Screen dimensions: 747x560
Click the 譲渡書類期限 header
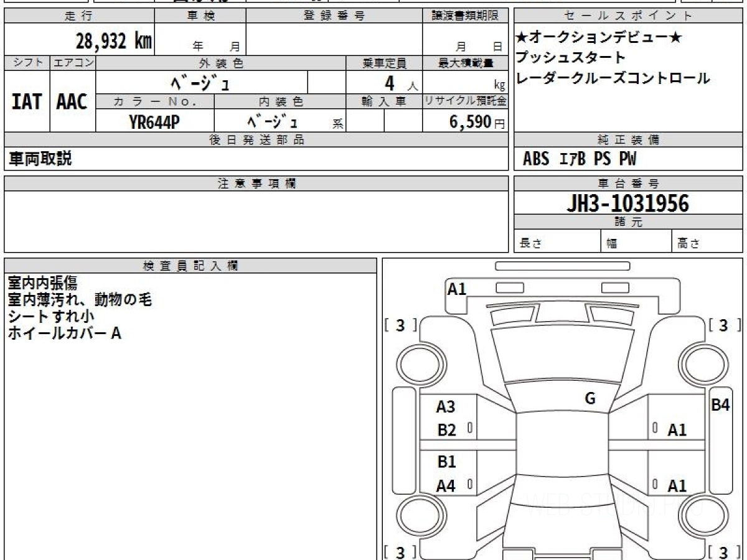[x=465, y=16]
